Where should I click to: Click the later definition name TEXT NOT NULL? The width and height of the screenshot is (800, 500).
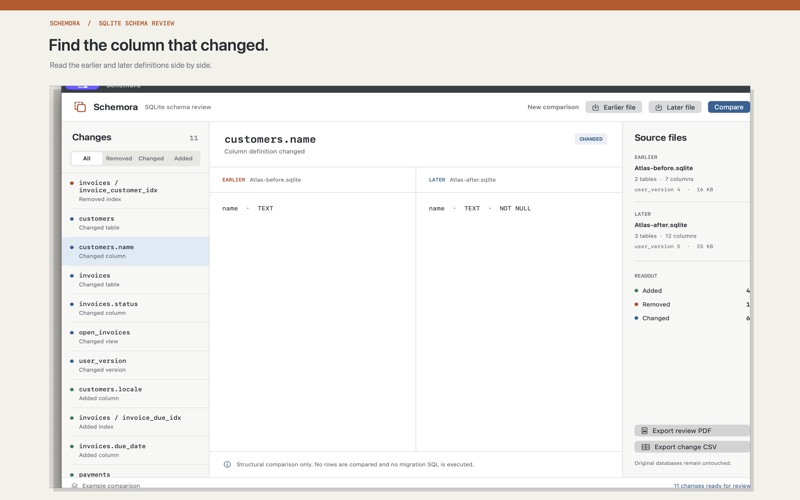(x=480, y=208)
